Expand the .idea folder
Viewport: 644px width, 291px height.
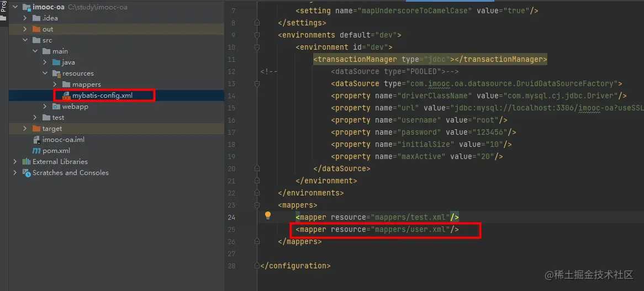(x=25, y=18)
